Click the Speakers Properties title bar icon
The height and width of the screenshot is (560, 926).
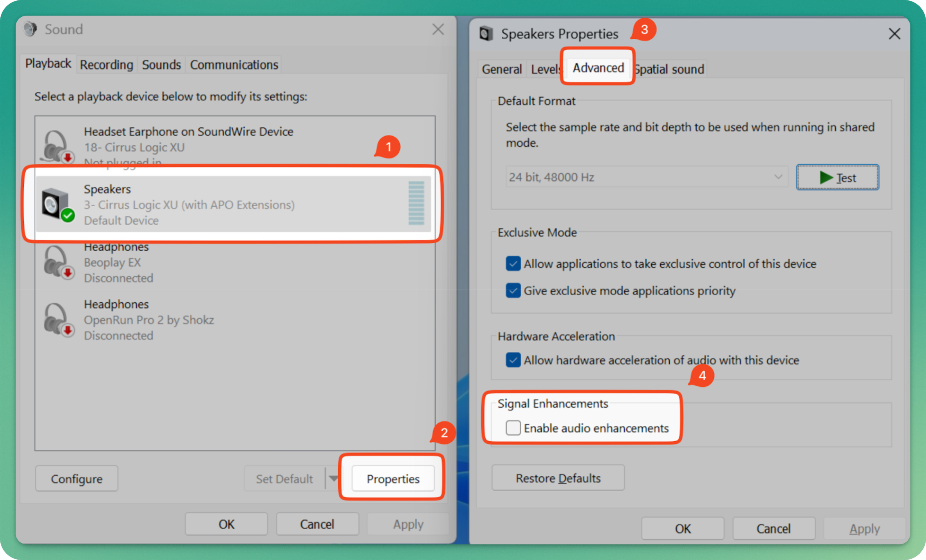[486, 34]
